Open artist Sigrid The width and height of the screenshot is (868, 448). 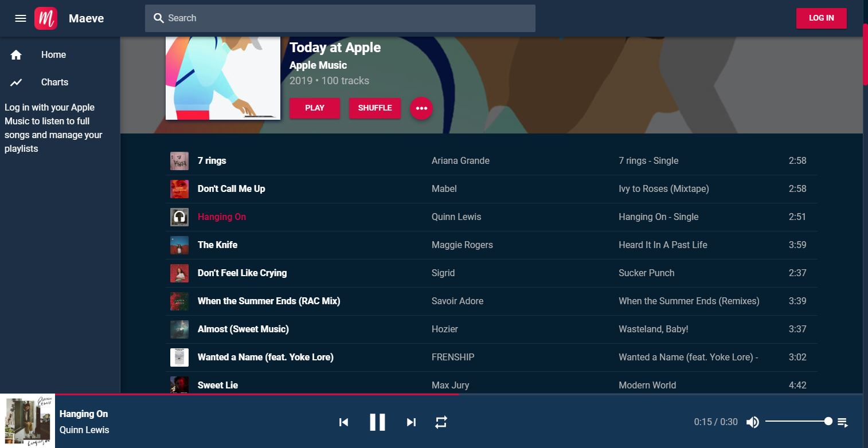(443, 273)
